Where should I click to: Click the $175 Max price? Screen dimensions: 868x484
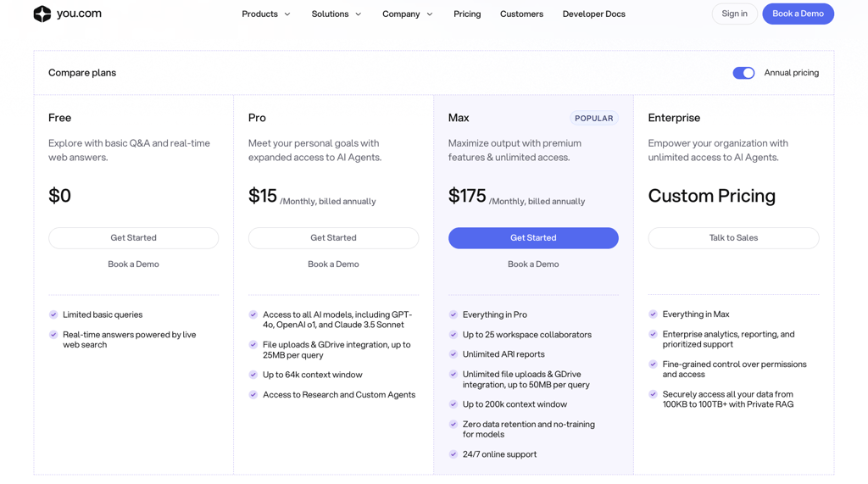(x=467, y=196)
